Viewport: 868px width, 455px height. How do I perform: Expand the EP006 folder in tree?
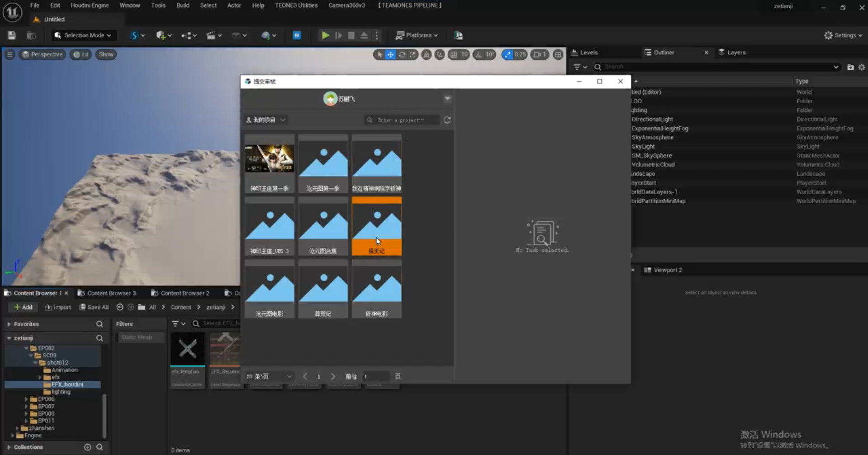click(26, 399)
